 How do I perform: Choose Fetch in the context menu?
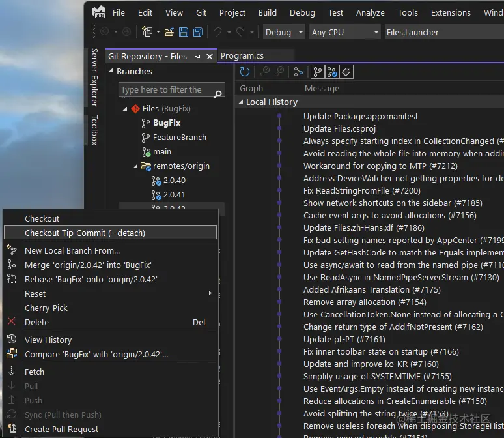click(111, 372)
